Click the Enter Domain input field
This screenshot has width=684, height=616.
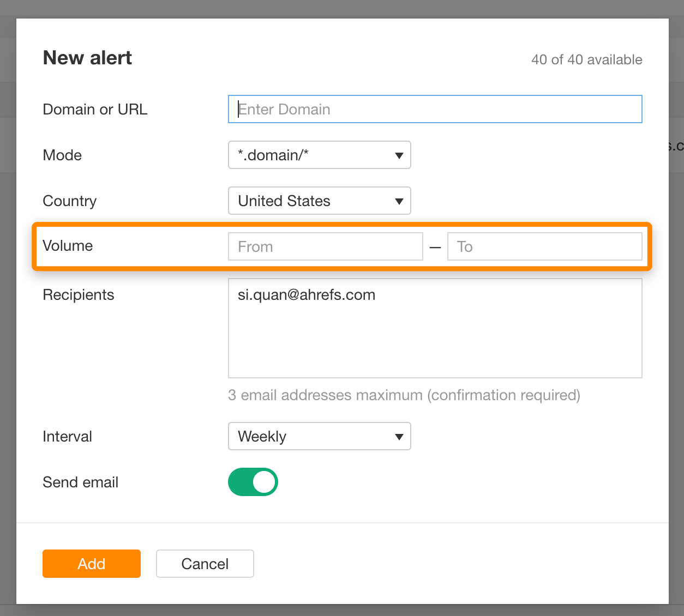[435, 109]
